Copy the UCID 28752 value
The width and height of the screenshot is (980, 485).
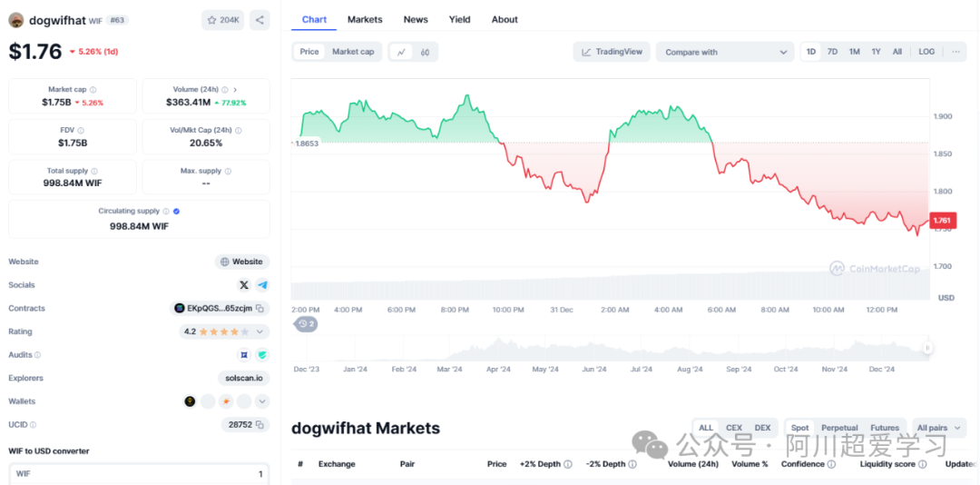point(260,424)
